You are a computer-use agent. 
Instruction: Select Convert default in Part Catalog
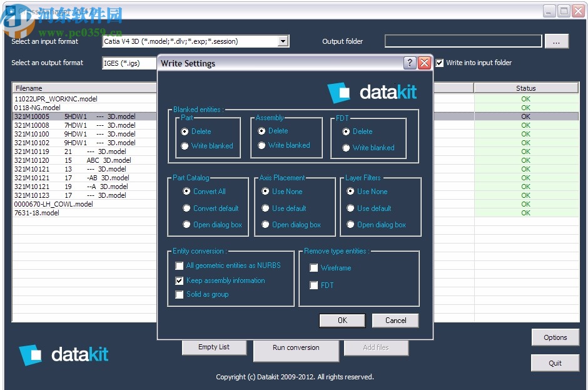[186, 208]
